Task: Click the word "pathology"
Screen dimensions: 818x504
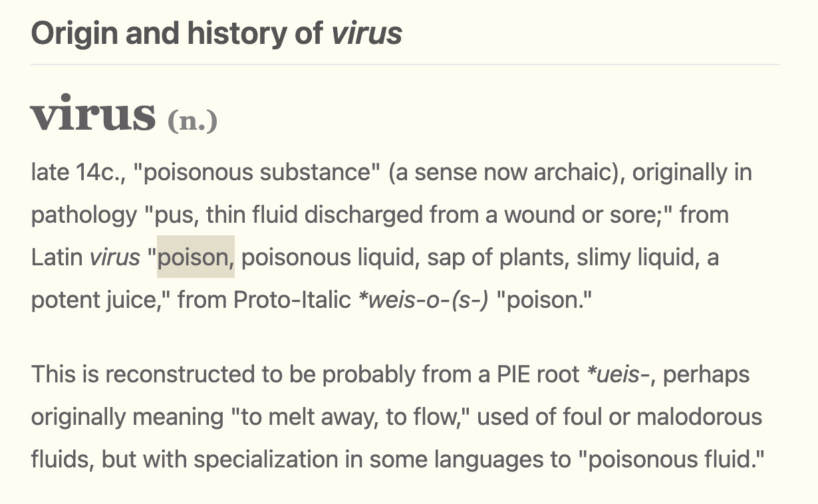Action: (84, 215)
